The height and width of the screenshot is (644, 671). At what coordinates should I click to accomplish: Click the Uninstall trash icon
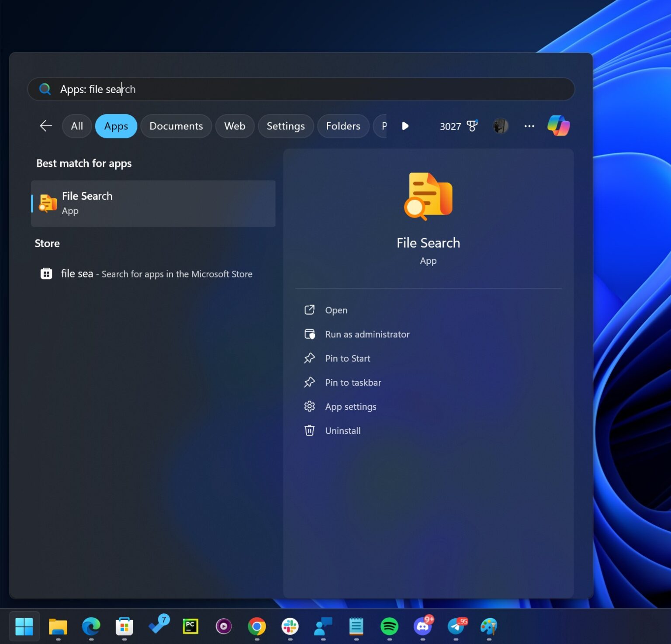pos(310,430)
